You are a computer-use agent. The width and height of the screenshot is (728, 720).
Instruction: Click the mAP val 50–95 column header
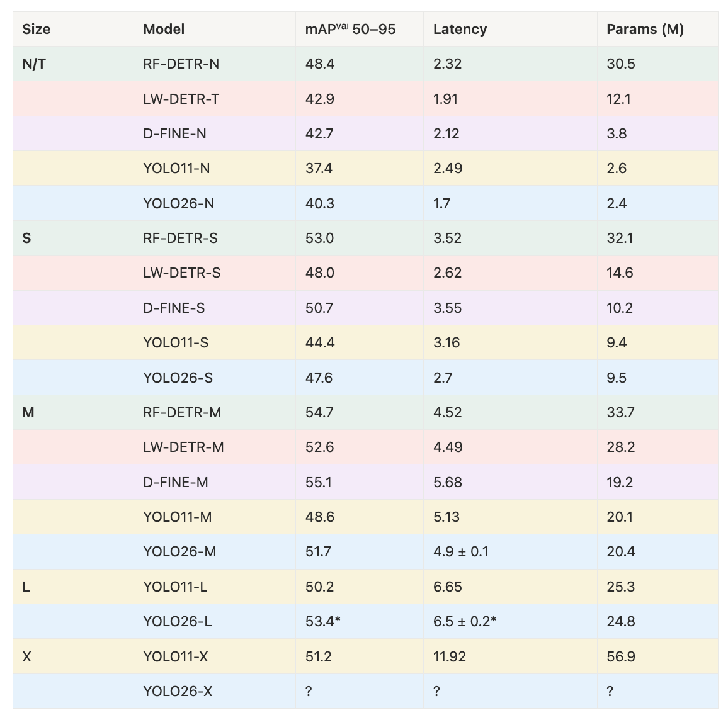350,29
